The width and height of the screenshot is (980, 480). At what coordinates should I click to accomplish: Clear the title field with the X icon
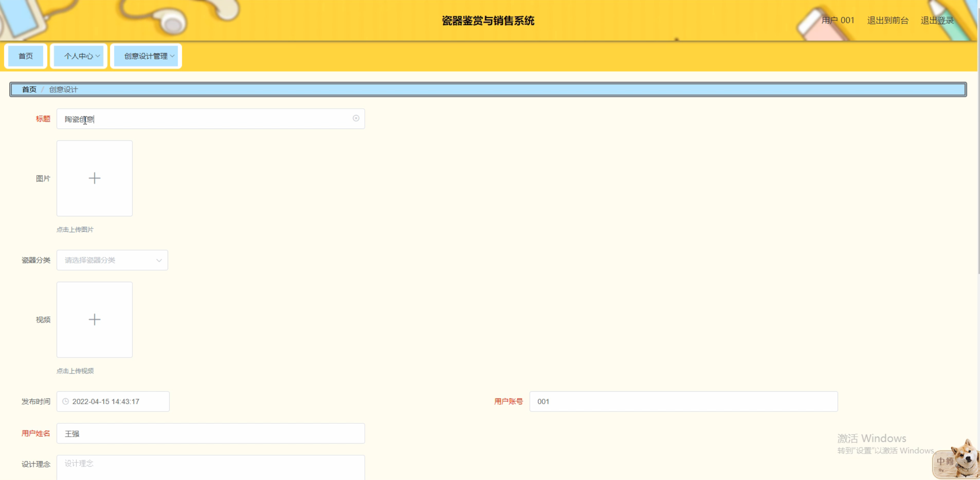point(356,118)
